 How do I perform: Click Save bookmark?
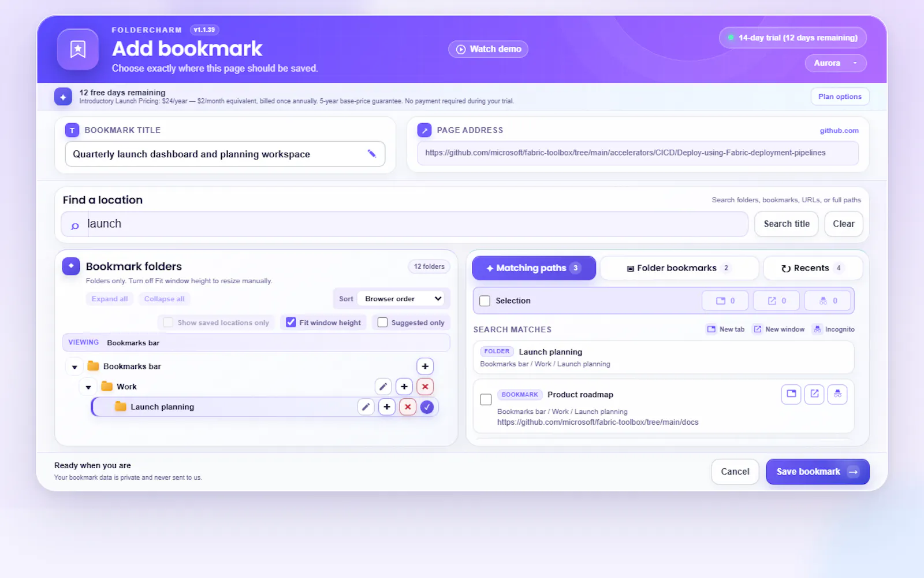pos(818,472)
